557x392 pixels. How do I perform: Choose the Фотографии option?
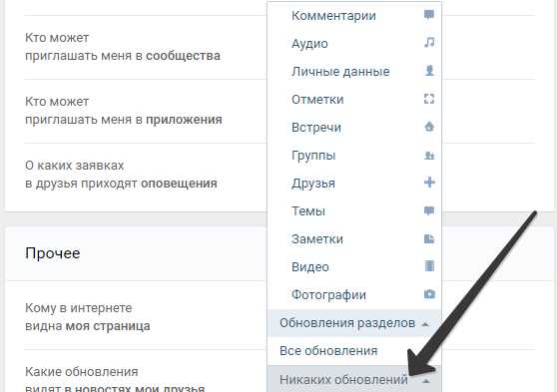point(354,295)
